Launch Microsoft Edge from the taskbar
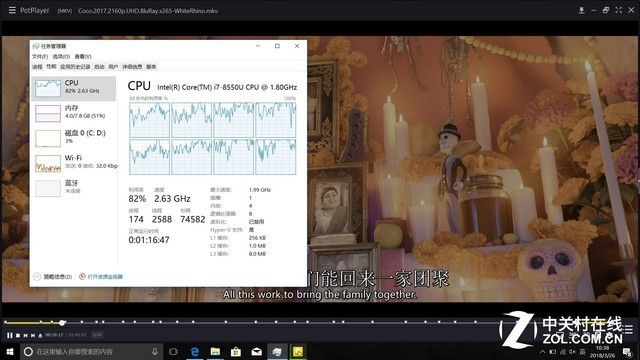640x360 pixels. 195,351
